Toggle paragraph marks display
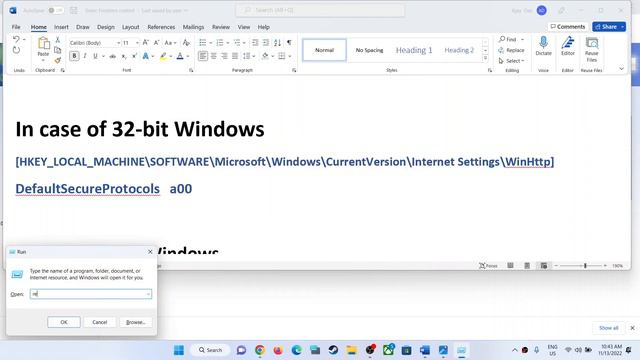640x360 pixels. click(289, 42)
